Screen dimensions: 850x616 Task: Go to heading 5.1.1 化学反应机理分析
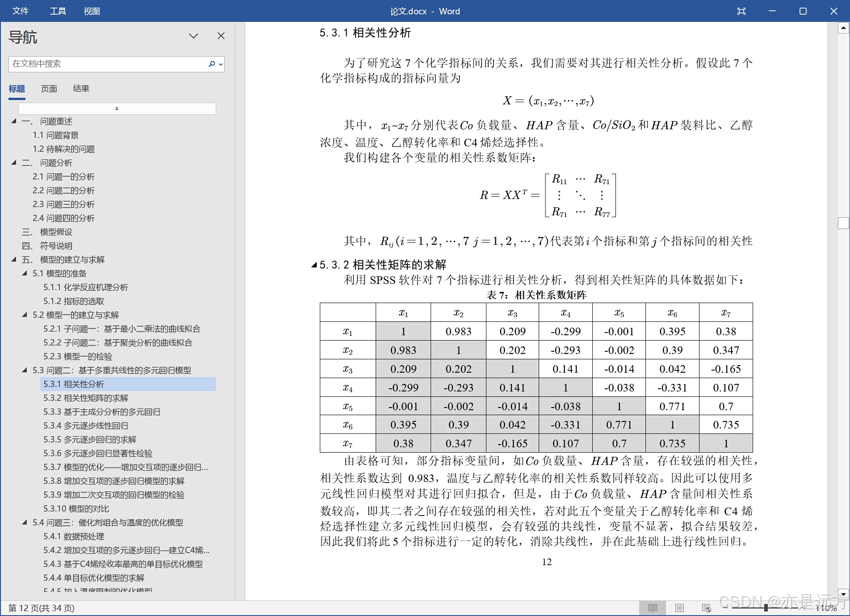pos(86,287)
